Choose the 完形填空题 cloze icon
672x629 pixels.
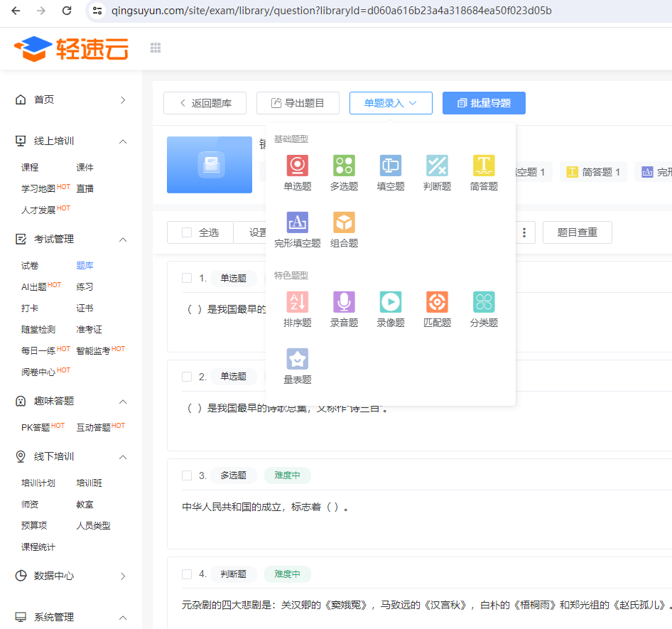pos(298,222)
